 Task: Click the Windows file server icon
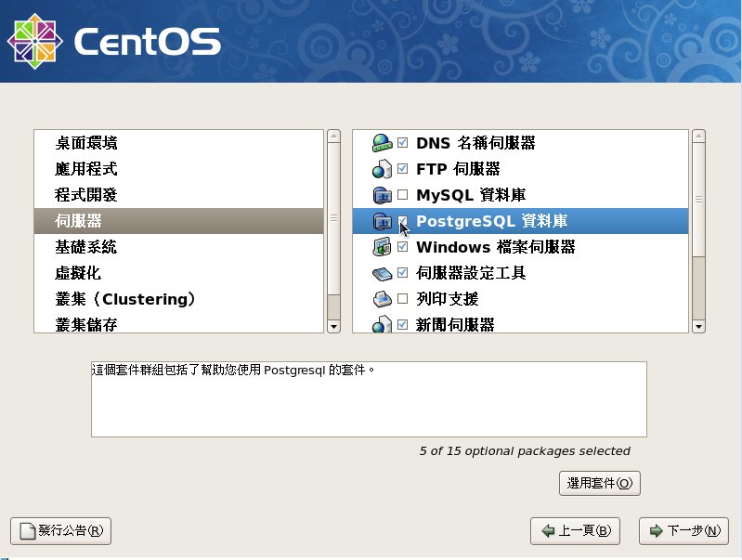point(382,247)
